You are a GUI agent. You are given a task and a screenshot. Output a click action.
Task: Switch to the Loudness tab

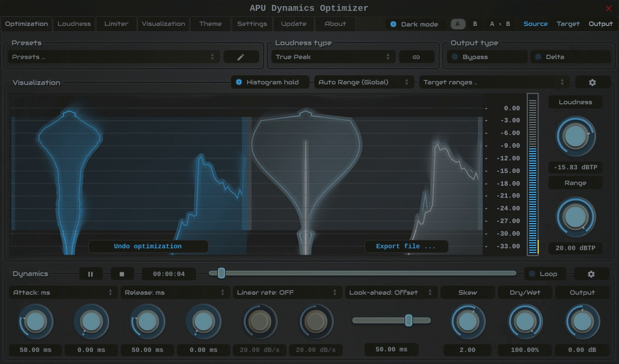pyautogui.click(x=74, y=24)
